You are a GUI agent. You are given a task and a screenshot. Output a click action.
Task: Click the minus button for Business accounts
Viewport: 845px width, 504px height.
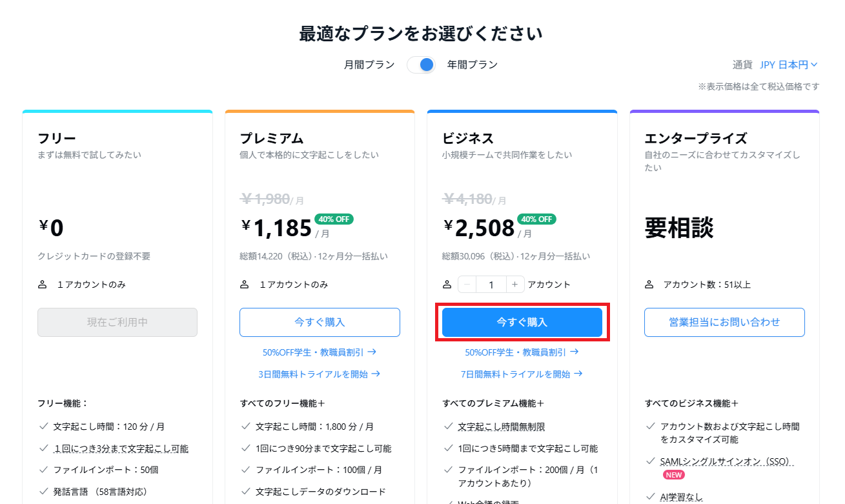point(467,285)
